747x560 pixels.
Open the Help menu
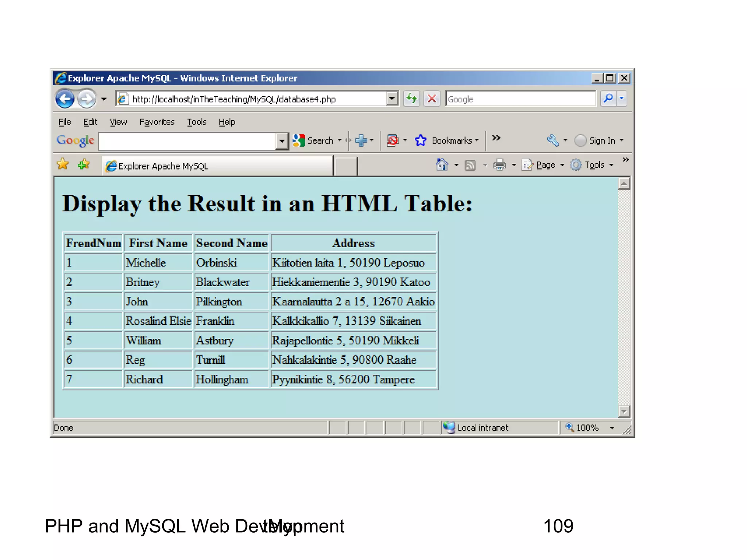coord(227,122)
